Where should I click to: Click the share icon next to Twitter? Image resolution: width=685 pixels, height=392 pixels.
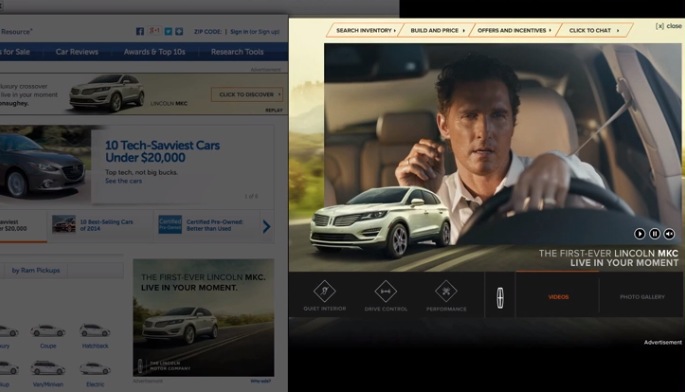pos(179,31)
